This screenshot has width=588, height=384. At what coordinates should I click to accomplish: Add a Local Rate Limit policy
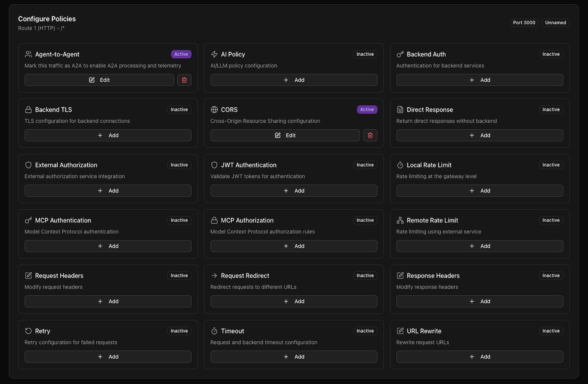point(479,191)
